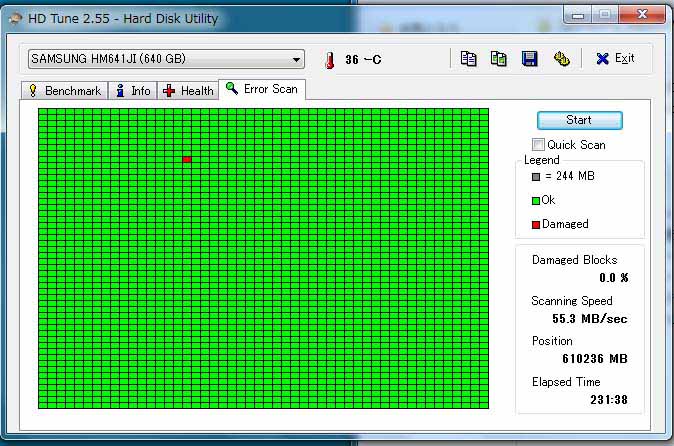This screenshot has height=446, width=674.
Task: Click the magnifier icon on Error Scan tab
Action: pyautogui.click(x=232, y=89)
